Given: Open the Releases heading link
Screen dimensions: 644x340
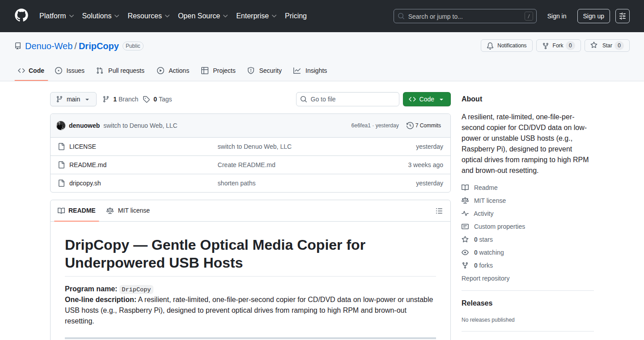Looking at the screenshot, I should (477, 303).
